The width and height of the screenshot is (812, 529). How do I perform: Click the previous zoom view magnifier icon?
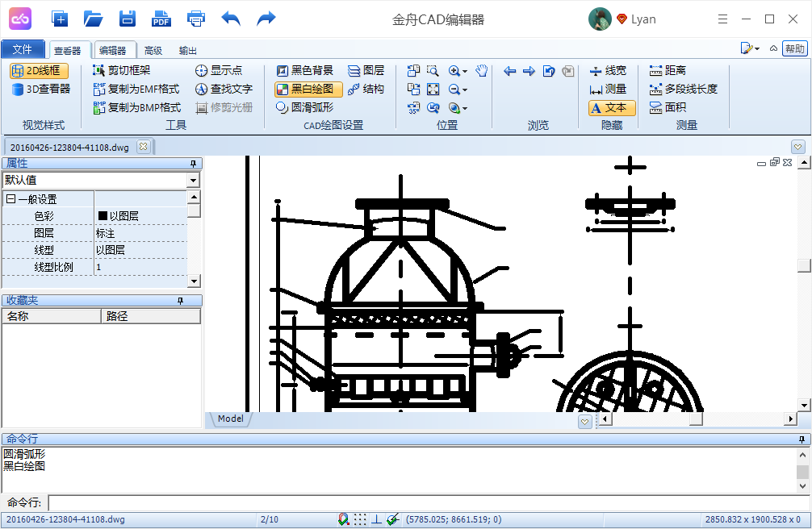[433, 108]
